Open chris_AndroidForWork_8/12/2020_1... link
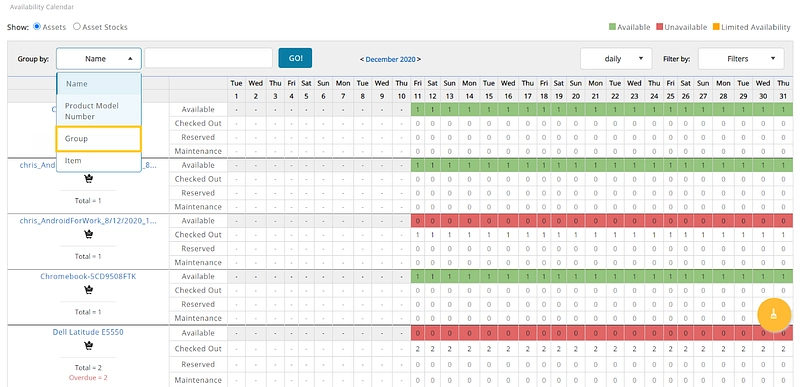This screenshot has height=387, width=800. tap(88, 221)
